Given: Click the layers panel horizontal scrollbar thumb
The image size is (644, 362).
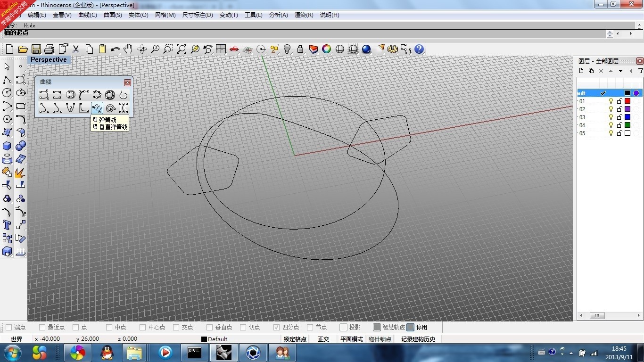Looking at the screenshot, I should coord(597,316).
